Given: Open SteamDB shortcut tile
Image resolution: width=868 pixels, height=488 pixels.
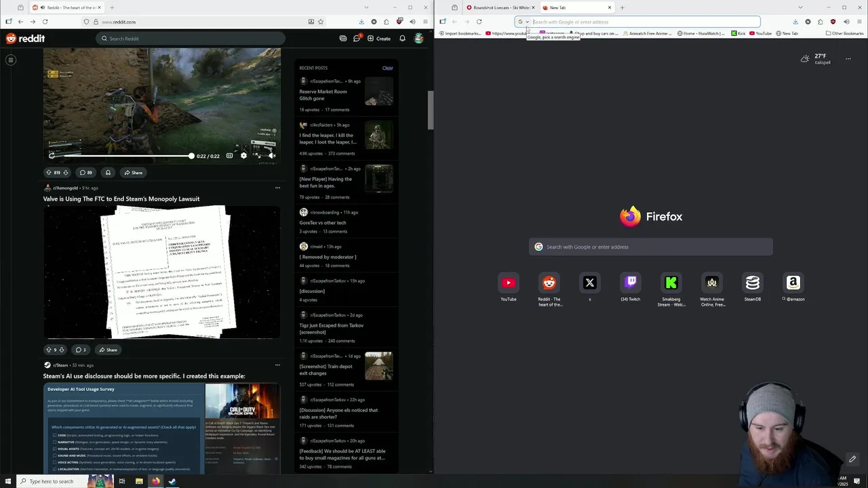Looking at the screenshot, I should tap(753, 286).
